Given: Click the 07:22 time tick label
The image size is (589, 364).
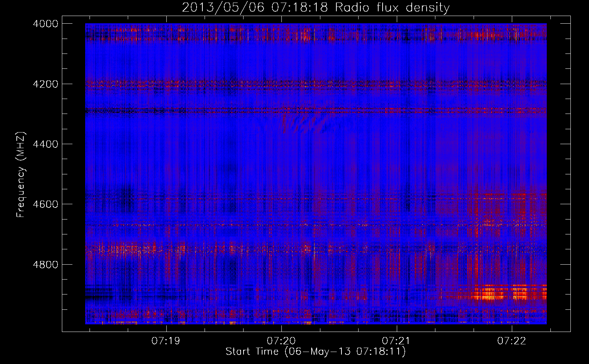Looking at the screenshot, I should pos(512,341).
